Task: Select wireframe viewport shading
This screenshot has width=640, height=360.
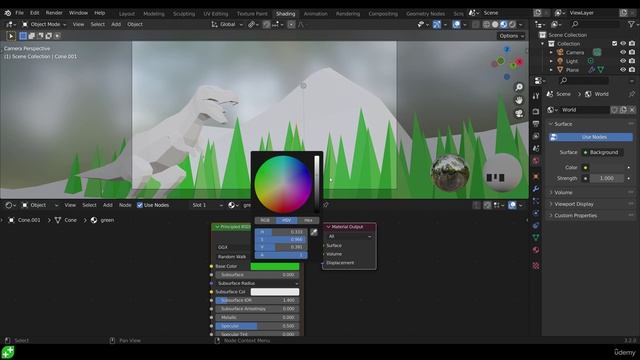Action: (487, 24)
